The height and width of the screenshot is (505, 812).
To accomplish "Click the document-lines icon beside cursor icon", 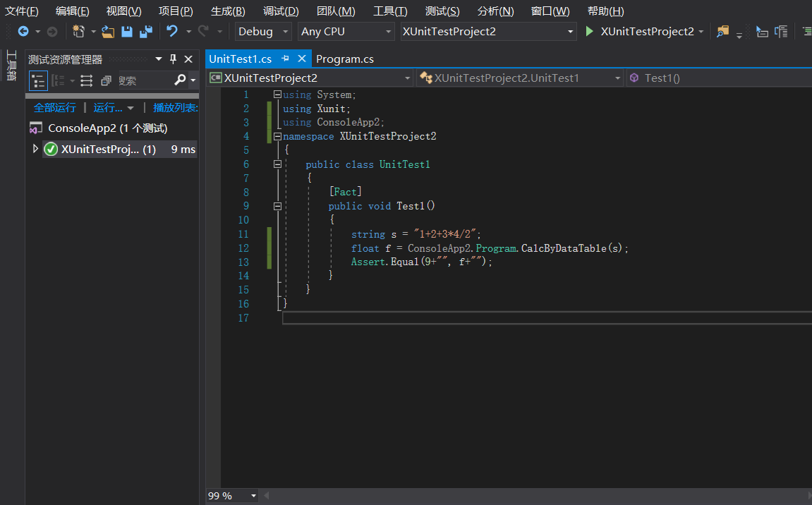I will (x=781, y=32).
